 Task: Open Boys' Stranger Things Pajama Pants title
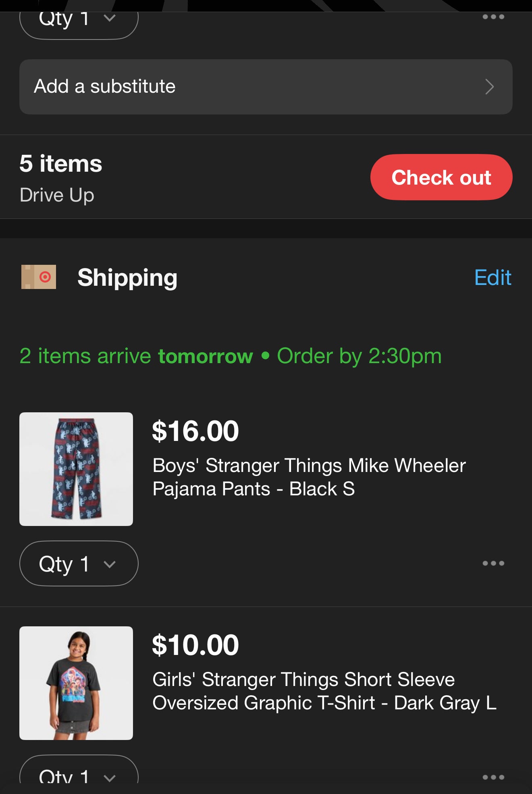(309, 477)
